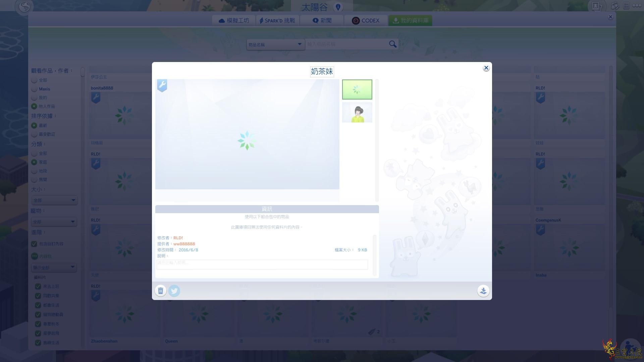Image resolution: width=644 pixels, height=362 pixels.
Task: Open the gallery photo icon at top right
Action: (x=596, y=6)
